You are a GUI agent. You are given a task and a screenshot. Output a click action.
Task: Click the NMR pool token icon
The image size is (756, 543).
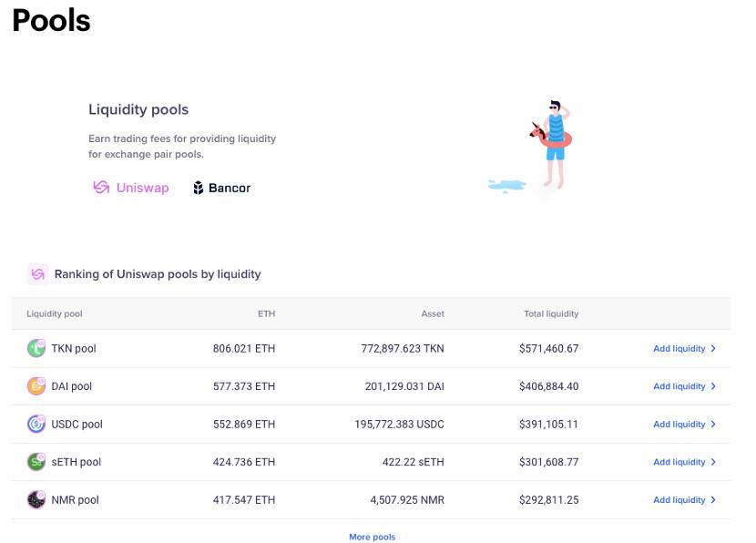(x=36, y=499)
